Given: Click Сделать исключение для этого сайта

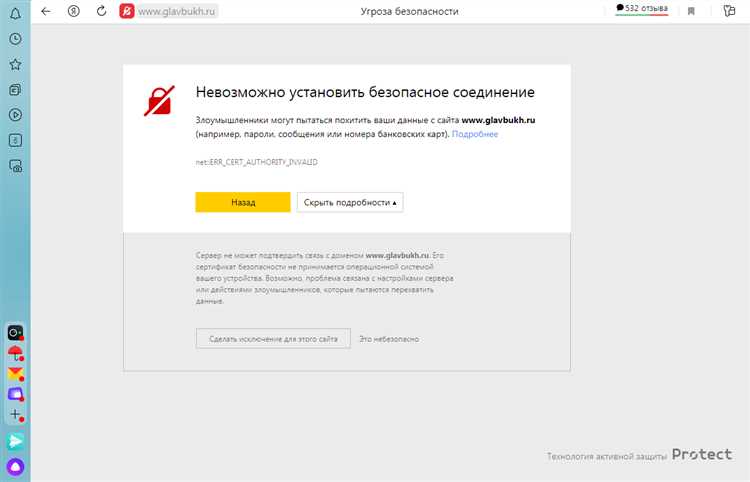Looking at the screenshot, I should tap(273, 339).
